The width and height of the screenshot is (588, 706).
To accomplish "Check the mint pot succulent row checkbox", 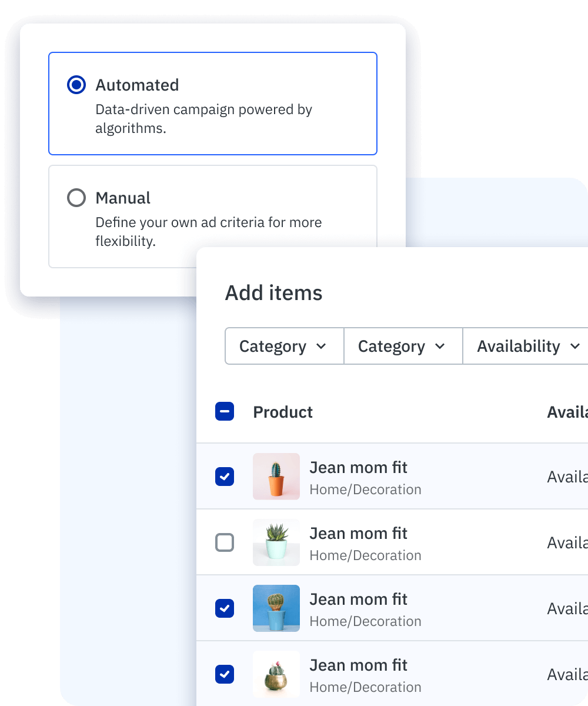I will tap(225, 542).
